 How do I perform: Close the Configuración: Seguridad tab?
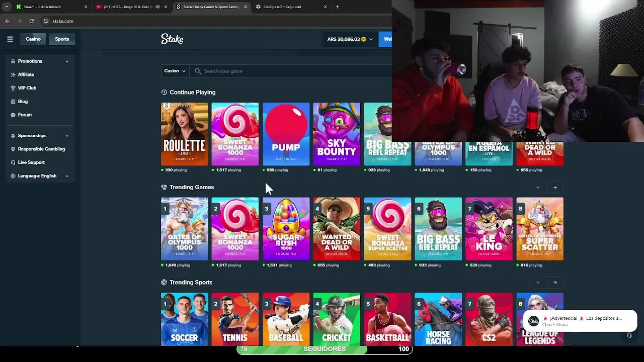point(325,7)
